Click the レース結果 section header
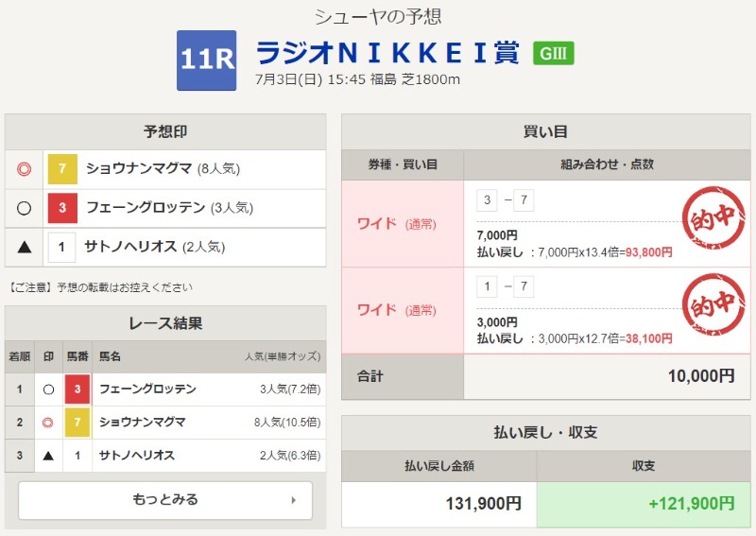Image resolution: width=756 pixels, height=536 pixels. 165,323
